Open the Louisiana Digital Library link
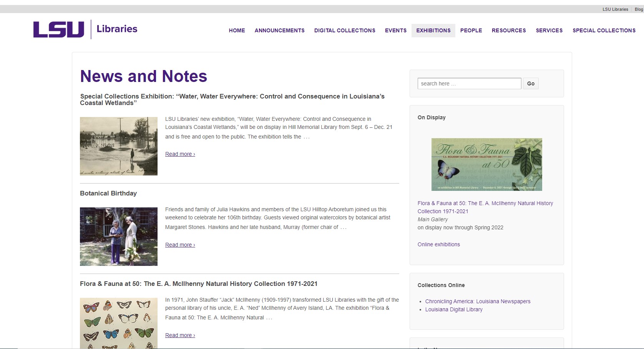Viewport: 644px width, 349px height. pos(454,309)
